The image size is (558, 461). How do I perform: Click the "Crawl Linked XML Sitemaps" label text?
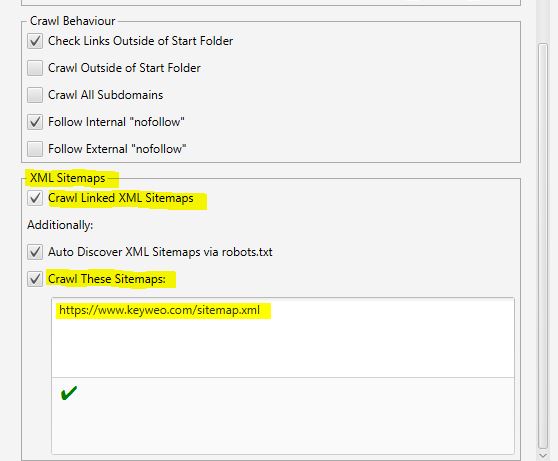[x=121, y=198]
